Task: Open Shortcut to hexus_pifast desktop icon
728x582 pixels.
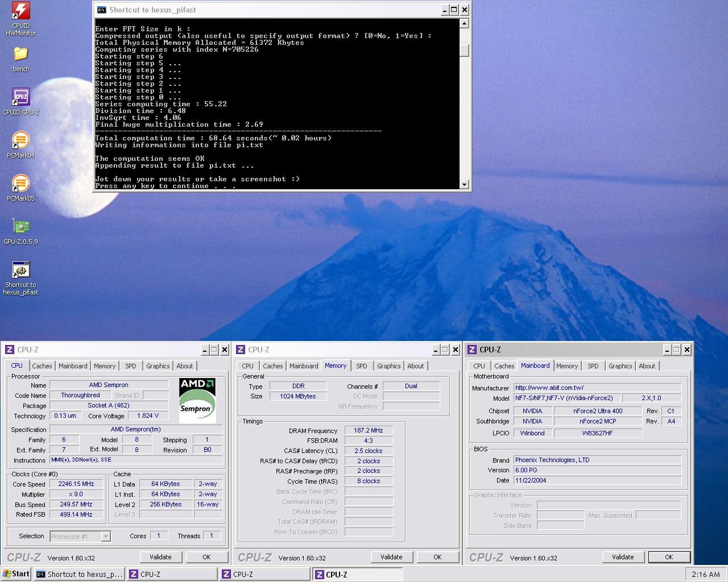Action: tap(20, 278)
